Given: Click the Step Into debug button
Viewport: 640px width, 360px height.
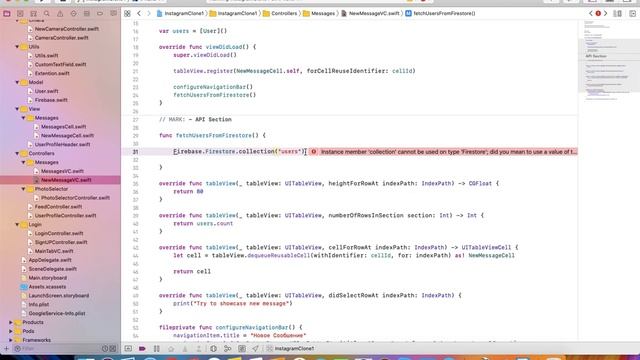Looking at the screenshot, I should 185,349.
